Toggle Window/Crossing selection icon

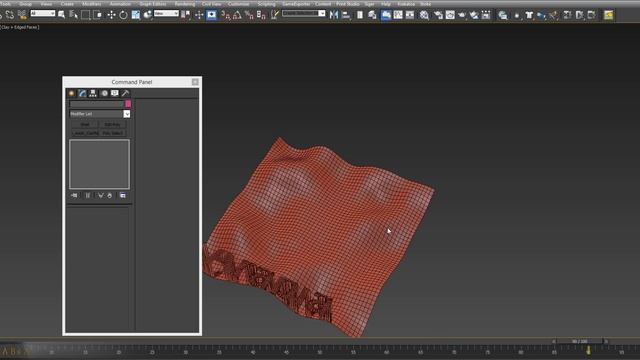(x=98, y=15)
